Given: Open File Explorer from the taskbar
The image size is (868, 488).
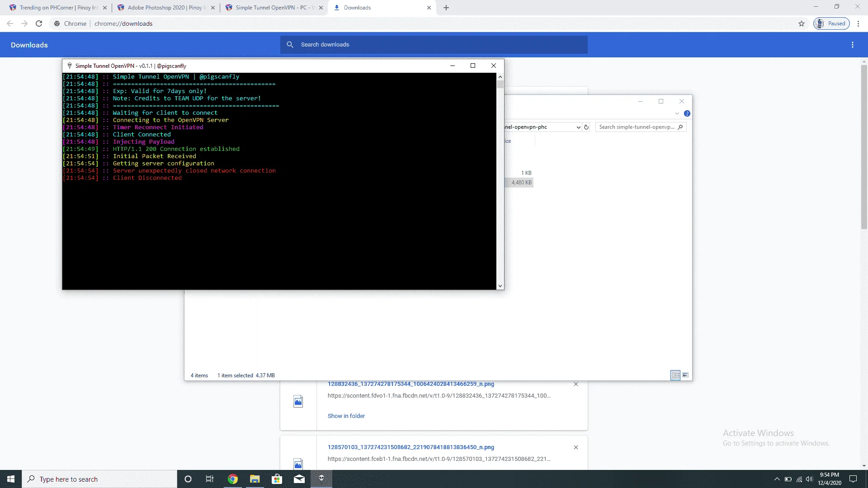Looking at the screenshot, I should pyautogui.click(x=255, y=479).
